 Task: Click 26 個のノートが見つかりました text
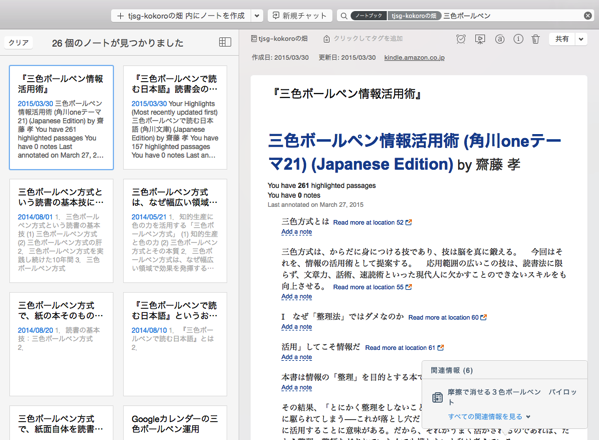click(118, 43)
